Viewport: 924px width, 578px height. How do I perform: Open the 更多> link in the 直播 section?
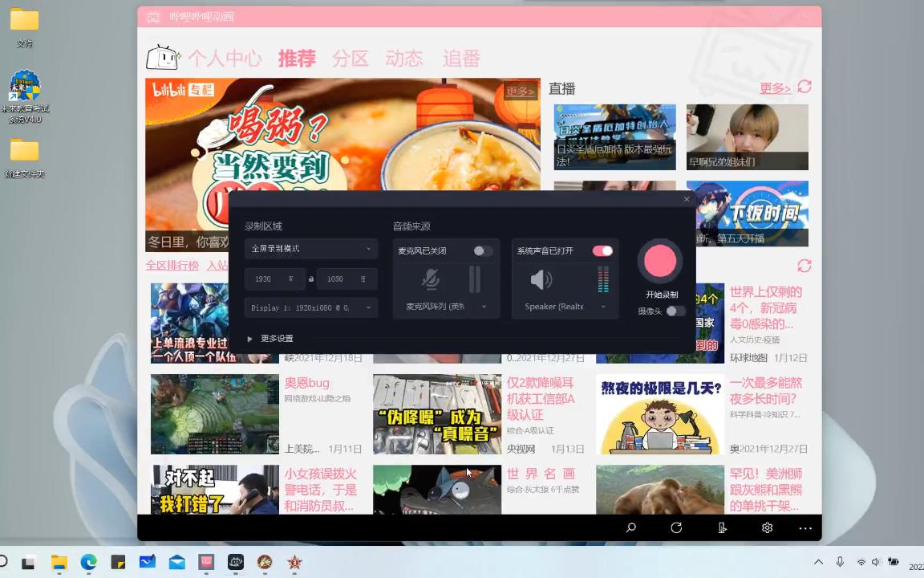coord(775,88)
